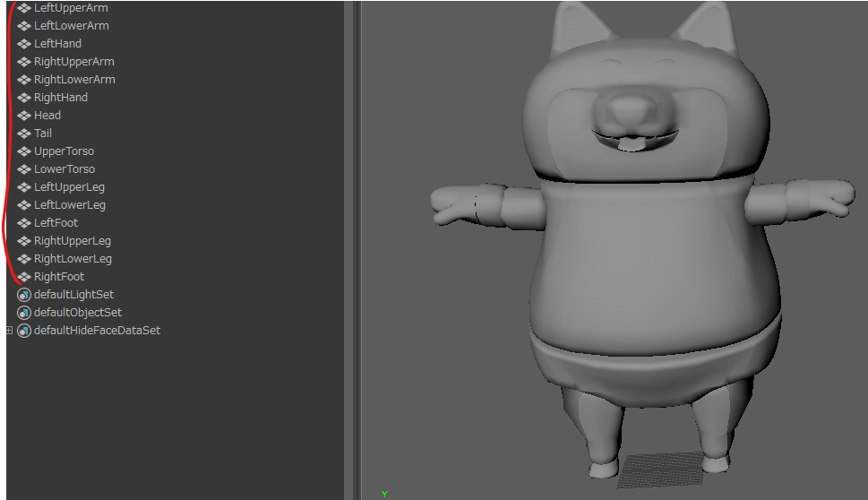Select the LeftFoot entry
Image resolution: width=868 pixels, height=500 pixels.
pyautogui.click(x=56, y=222)
